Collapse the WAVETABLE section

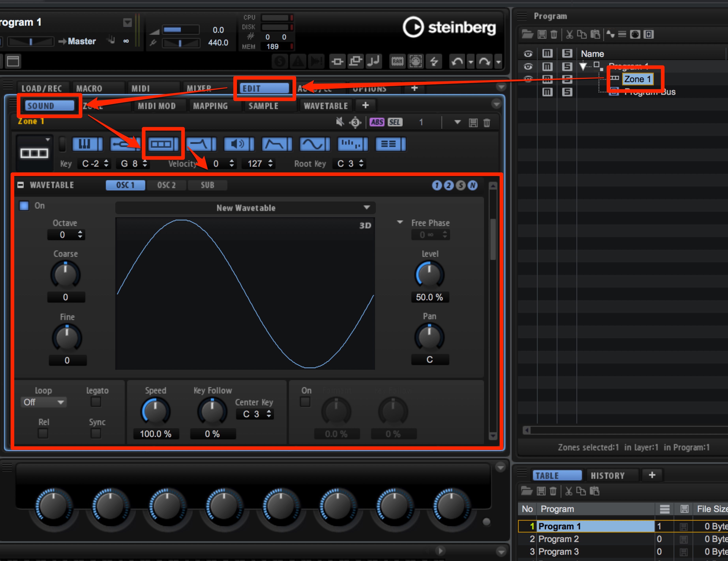(x=21, y=185)
